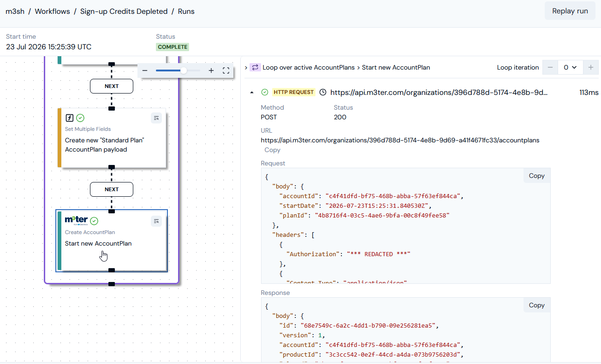
Task: Click the clock icon beside request URL
Action: coord(323,92)
